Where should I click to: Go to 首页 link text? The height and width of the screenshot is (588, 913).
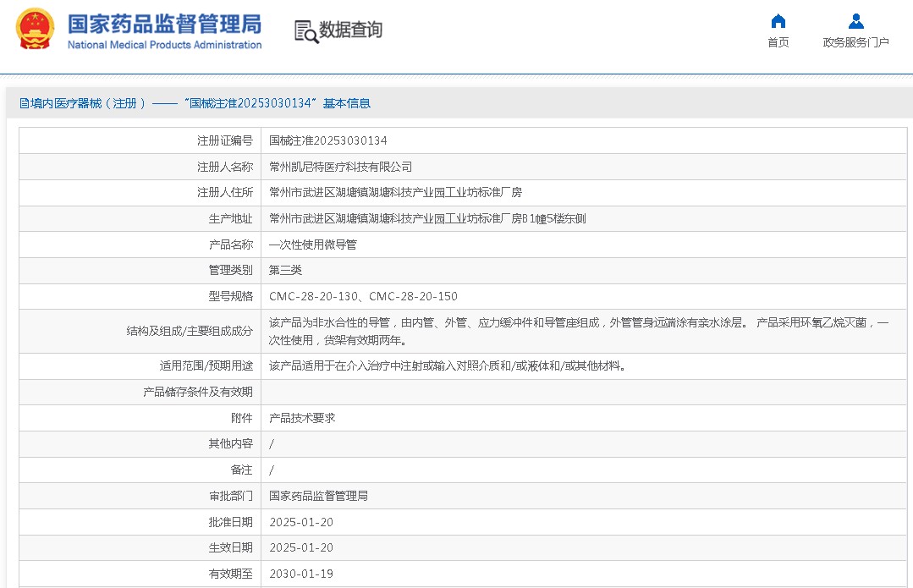coord(778,42)
